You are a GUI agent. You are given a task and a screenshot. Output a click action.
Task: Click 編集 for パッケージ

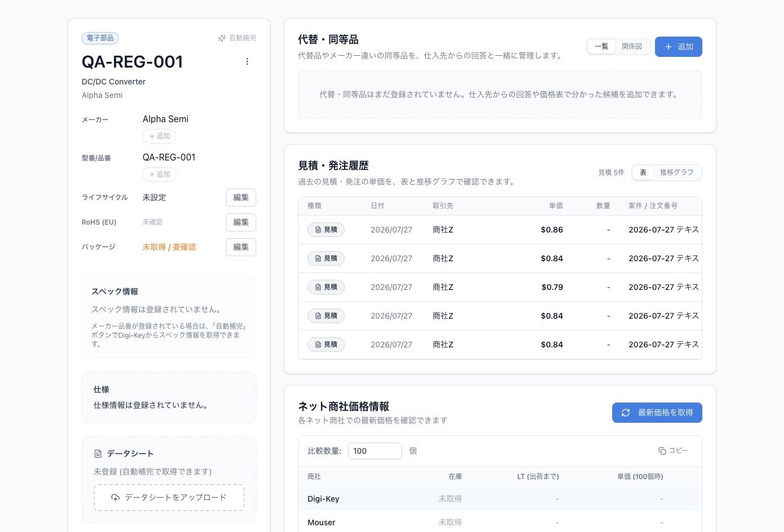coord(241,247)
